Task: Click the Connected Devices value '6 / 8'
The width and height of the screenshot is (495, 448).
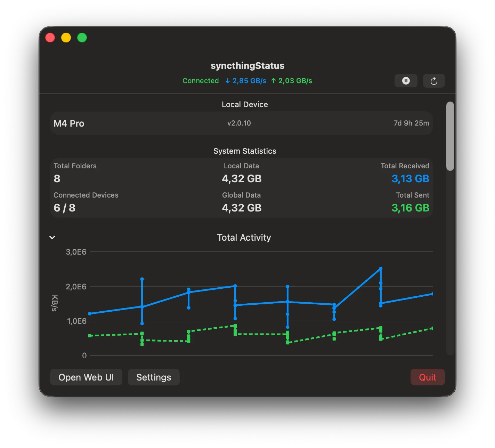Action: pos(64,208)
